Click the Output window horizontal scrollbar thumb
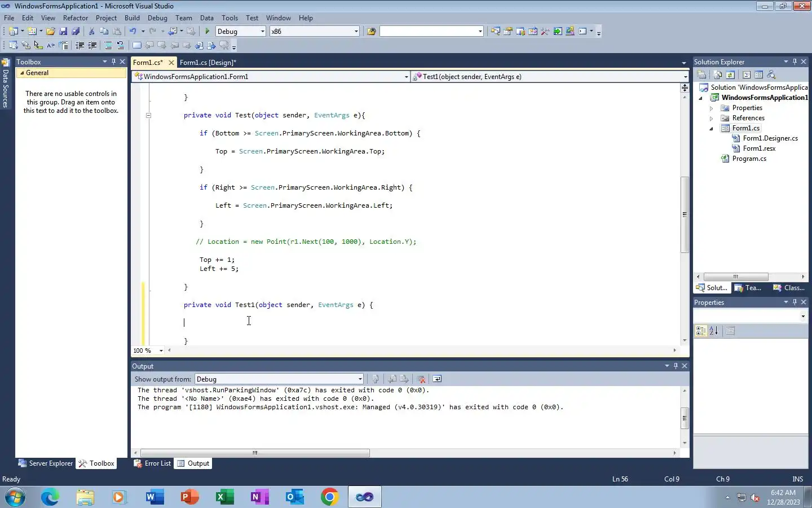Screen dimensions: 812x508 (255, 453)
